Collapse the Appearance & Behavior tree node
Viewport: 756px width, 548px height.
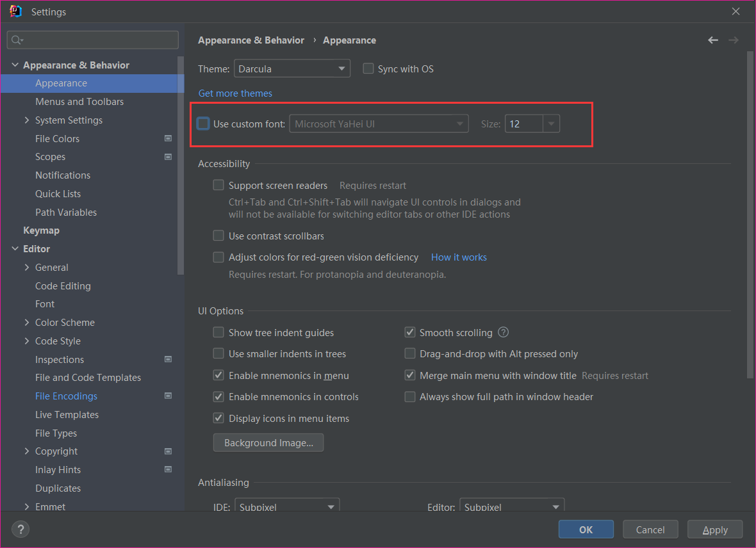tap(15, 65)
